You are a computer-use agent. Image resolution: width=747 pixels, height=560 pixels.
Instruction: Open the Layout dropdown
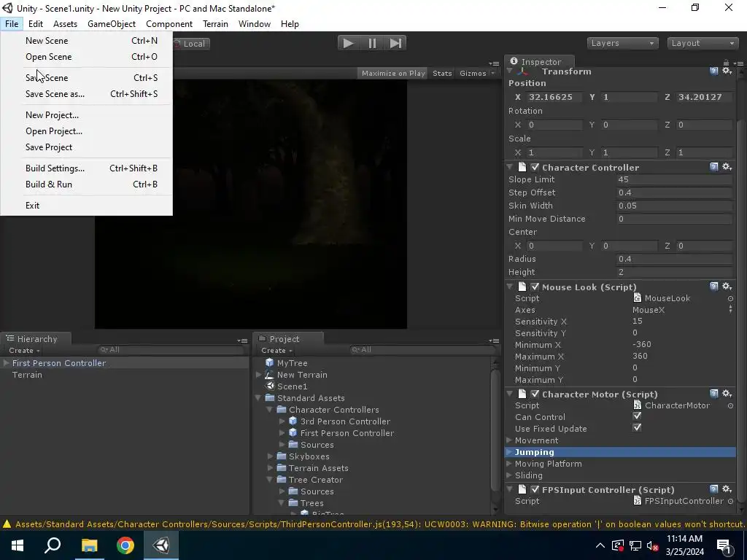(703, 43)
